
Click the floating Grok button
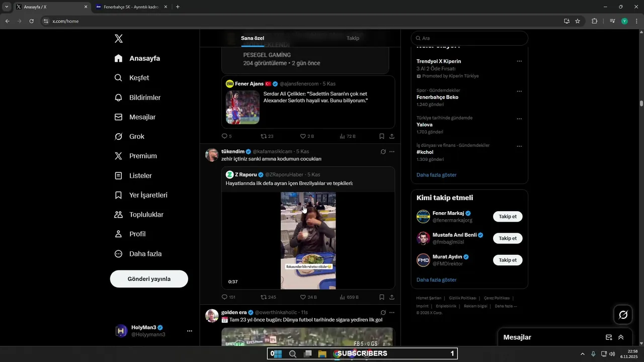(623, 315)
